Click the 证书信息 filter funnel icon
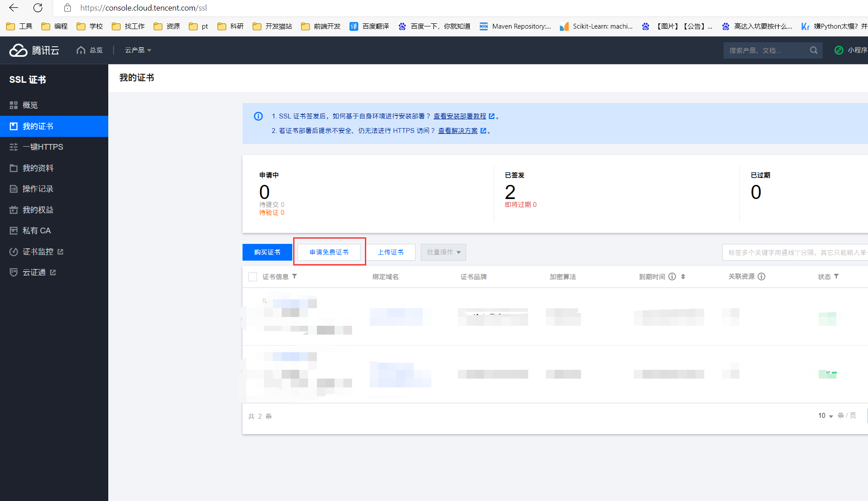The image size is (868, 501). point(295,276)
